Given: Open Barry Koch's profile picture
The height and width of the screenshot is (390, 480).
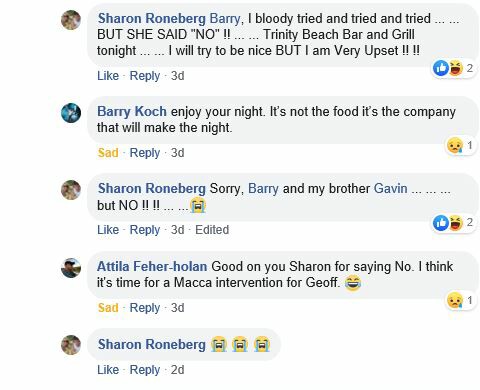Looking at the screenshot, I should pyautogui.click(x=71, y=113).
